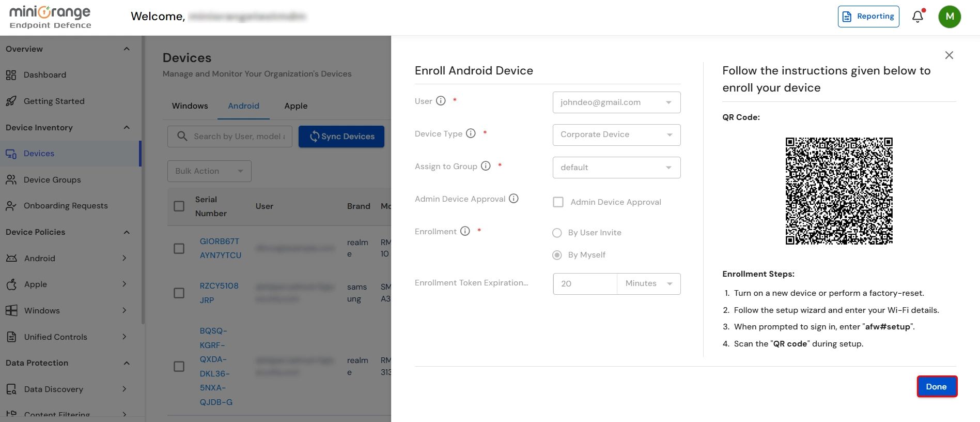The height and width of the screenshot is (422, 980).
Task: Open the Minutes unit dropdown
Action: point(648,284)
